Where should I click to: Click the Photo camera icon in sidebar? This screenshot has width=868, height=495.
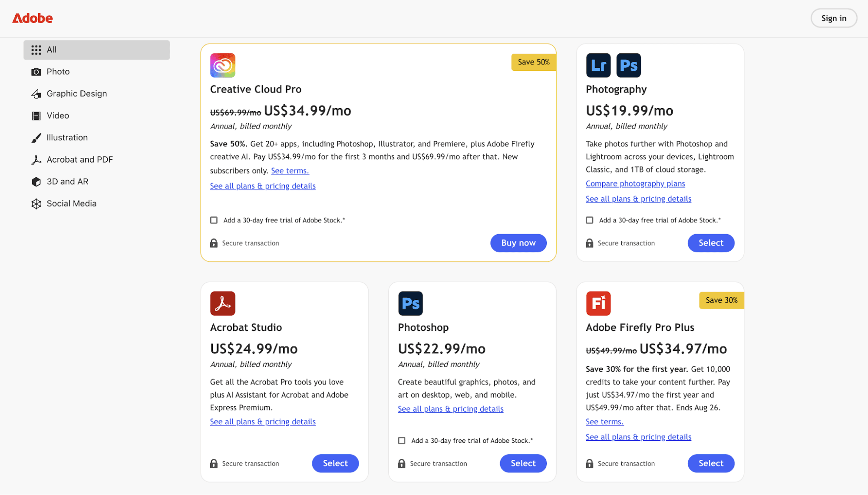pyautogui.click(x=36, y=72)
